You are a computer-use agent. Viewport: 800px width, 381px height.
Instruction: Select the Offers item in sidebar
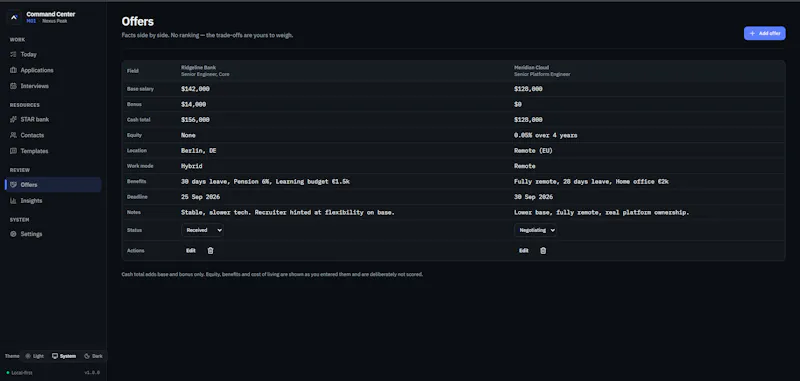coord(53,185)
